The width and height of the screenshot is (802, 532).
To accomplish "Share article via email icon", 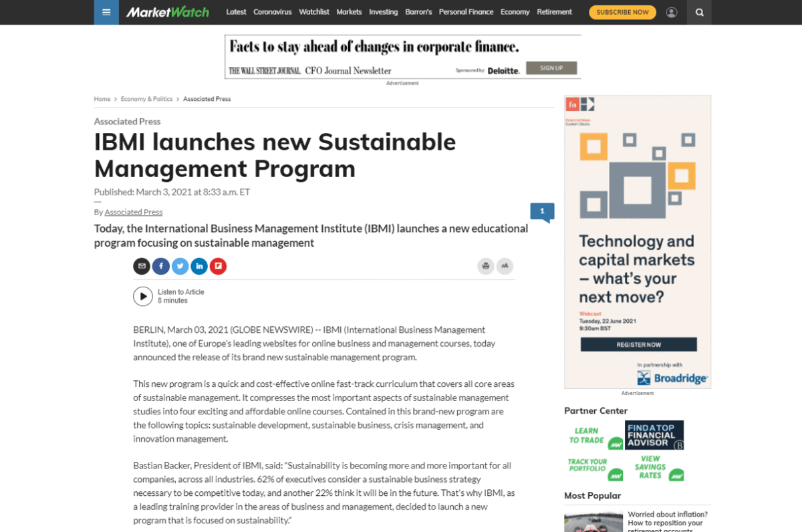I will 142,266.
